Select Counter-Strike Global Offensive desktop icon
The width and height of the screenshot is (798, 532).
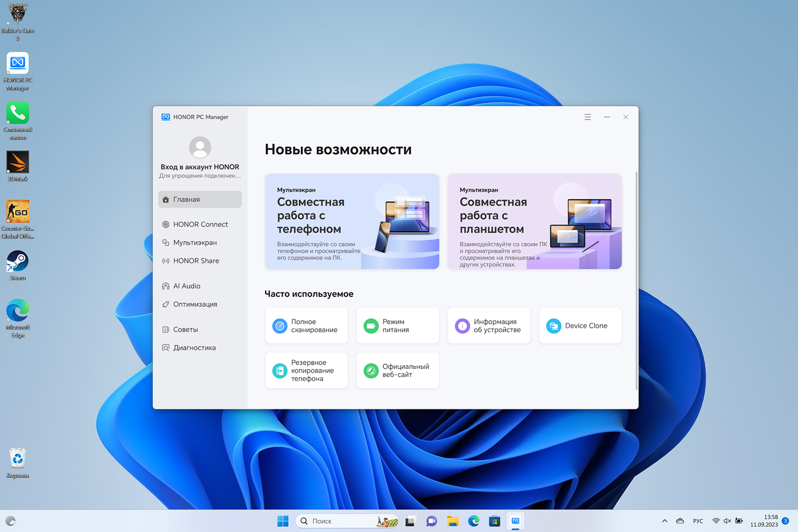click(x=18, y=219)
